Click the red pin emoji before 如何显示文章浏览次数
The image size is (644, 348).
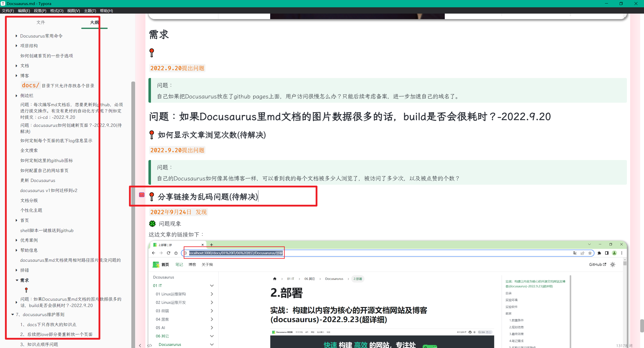coord(152,135)
